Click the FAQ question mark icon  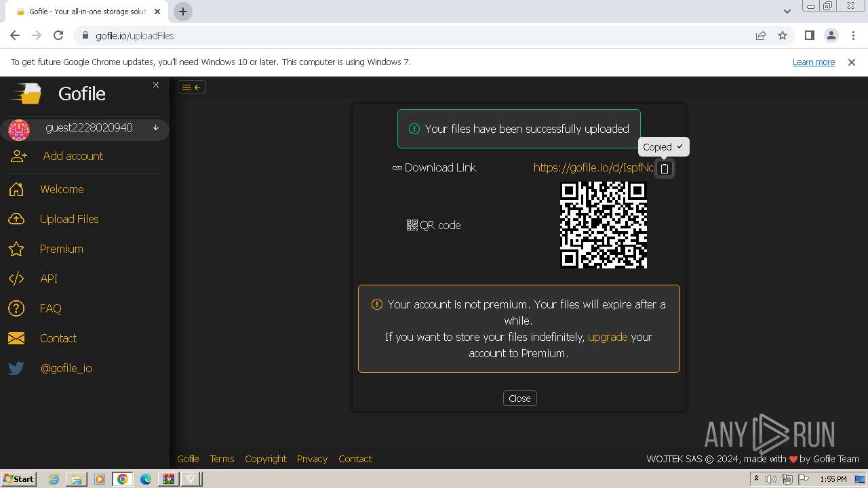pyautogui.click(x=16, y=308)
